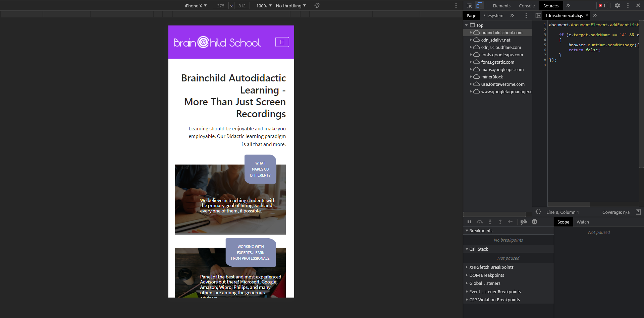The height and width of the screenshot is (318, 644).
Task: Expand use.fontawesome.com tree node
Action: point(471,84)
